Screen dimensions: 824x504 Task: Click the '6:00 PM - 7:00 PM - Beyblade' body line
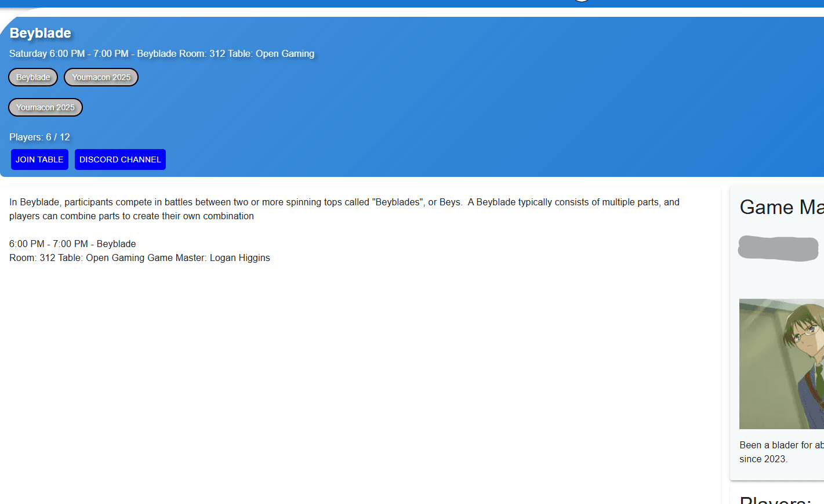tap(72, 244)
